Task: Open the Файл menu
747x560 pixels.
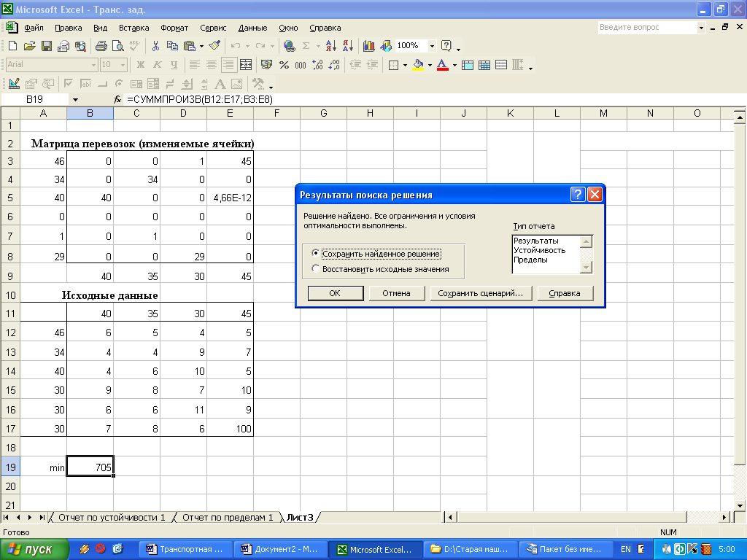Action: [x=34, y=28]
